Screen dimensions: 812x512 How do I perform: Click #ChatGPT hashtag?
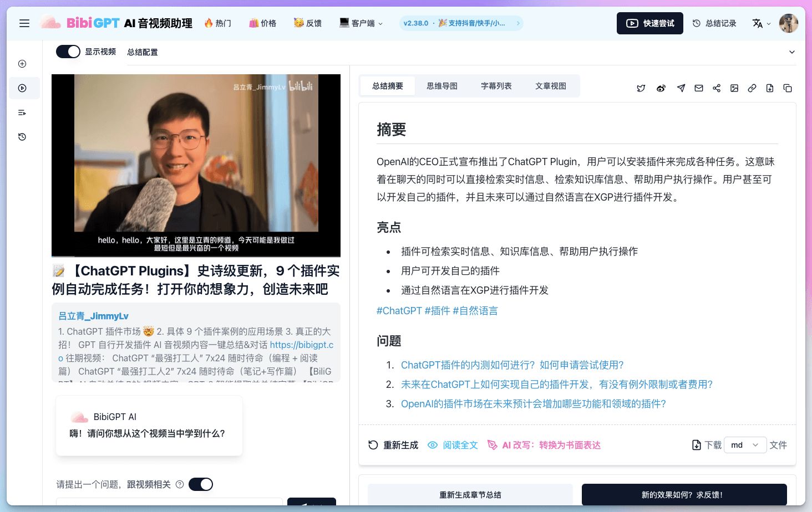[399, 311]
